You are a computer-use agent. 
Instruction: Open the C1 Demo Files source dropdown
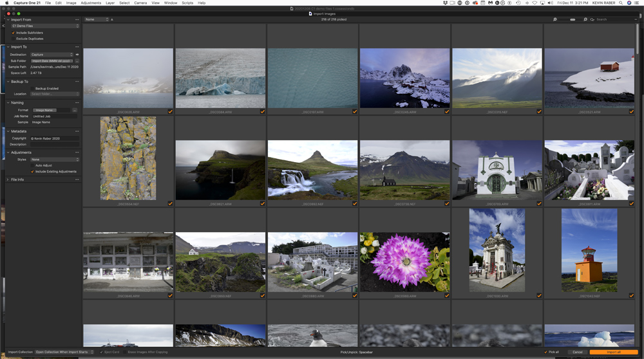45,26
